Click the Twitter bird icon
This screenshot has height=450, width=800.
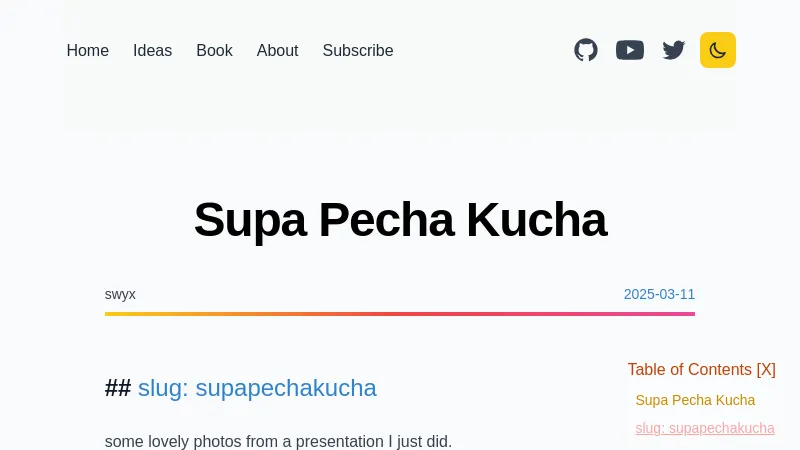[674, 50]
